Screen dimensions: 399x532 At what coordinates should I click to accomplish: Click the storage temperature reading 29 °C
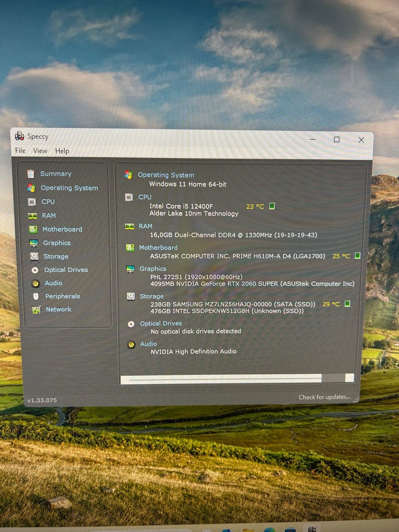click(331, 304)
